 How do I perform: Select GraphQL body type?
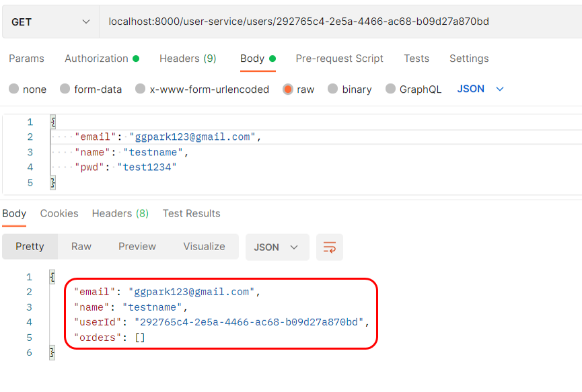click(414, 89)
